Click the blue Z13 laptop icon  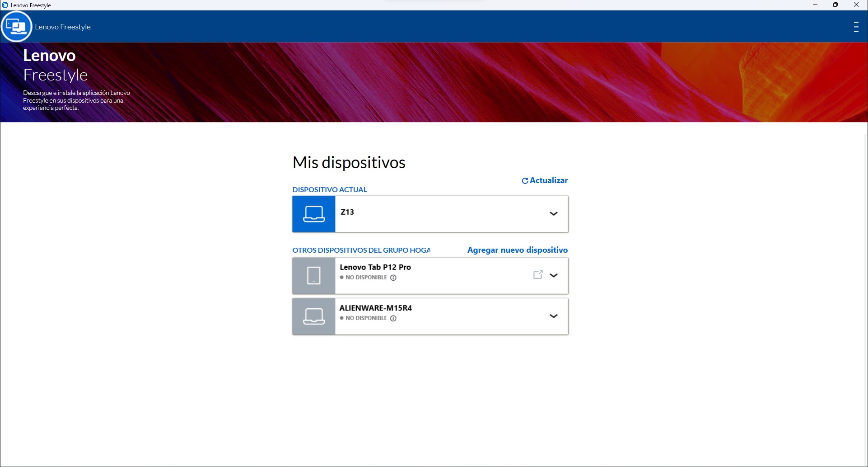tap(314, 214)
